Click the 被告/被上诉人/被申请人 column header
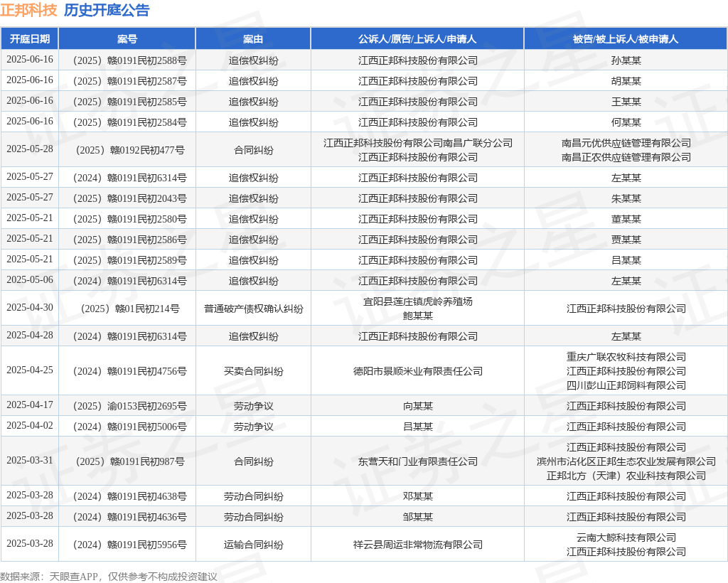Viewport: 728px width, 583px height. (626, 39)
